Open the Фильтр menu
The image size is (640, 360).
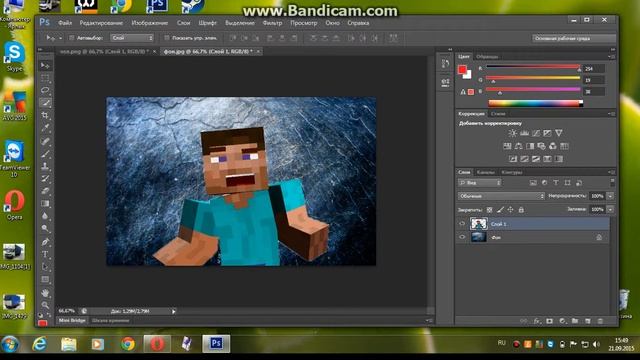(x=272, y=23)
